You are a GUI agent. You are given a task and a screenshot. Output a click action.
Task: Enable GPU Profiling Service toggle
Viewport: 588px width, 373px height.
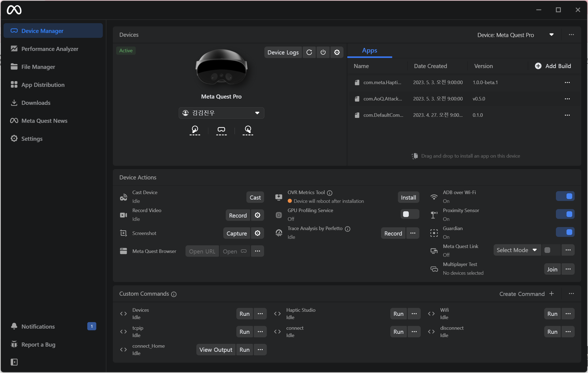click(409, 214)
